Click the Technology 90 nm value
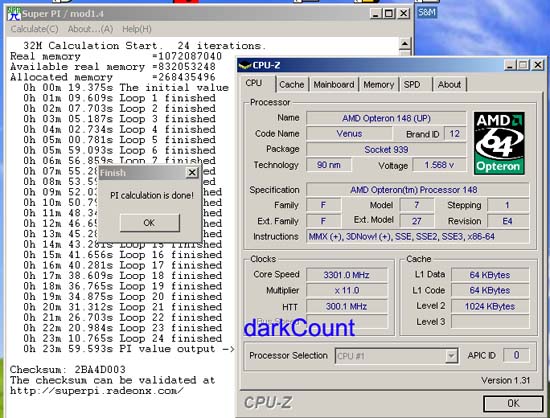The height and width of the screenshot is (418, 550). pos(329,165)
